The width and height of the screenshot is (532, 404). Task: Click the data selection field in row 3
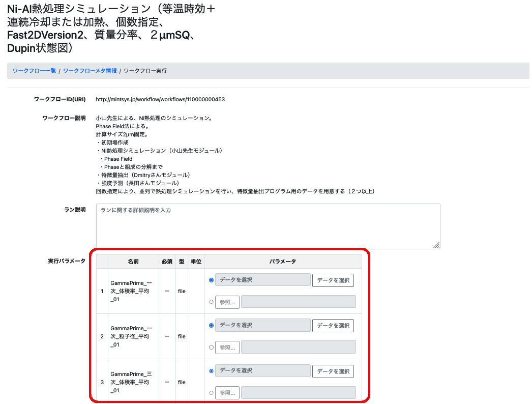263,371
